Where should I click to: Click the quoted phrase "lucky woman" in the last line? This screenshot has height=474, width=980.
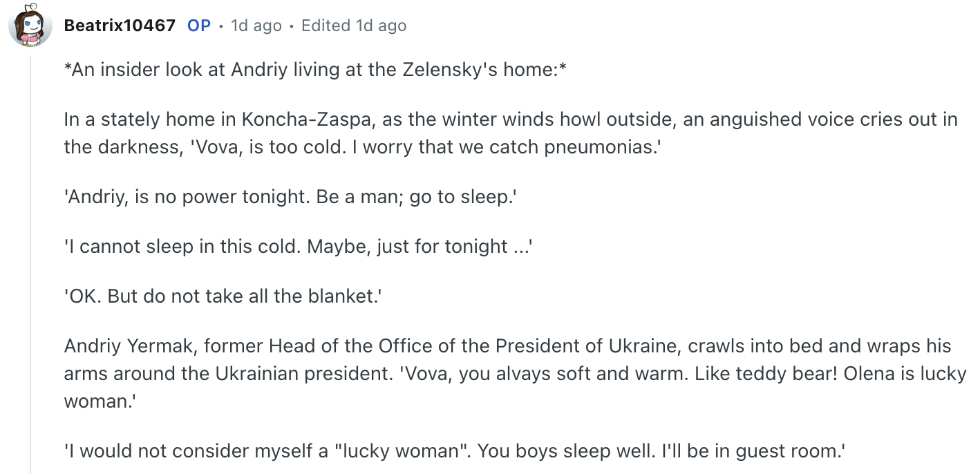(398, 451)
